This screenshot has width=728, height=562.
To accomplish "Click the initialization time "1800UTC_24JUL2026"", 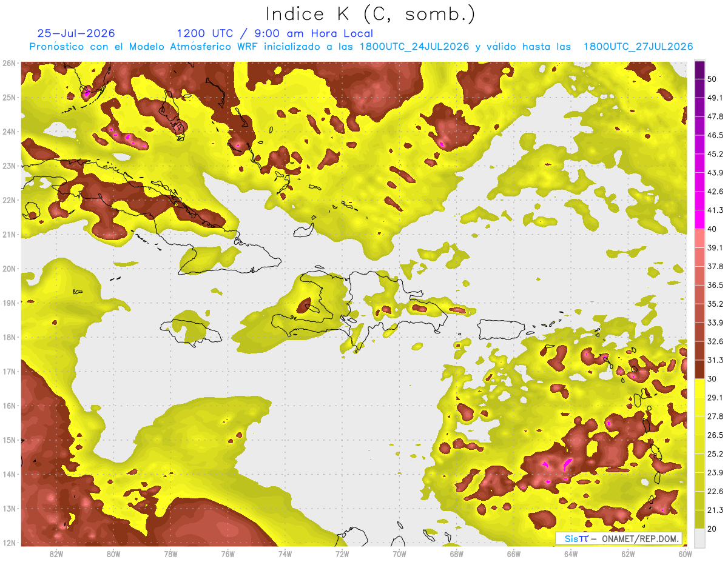I will point(414,47).
